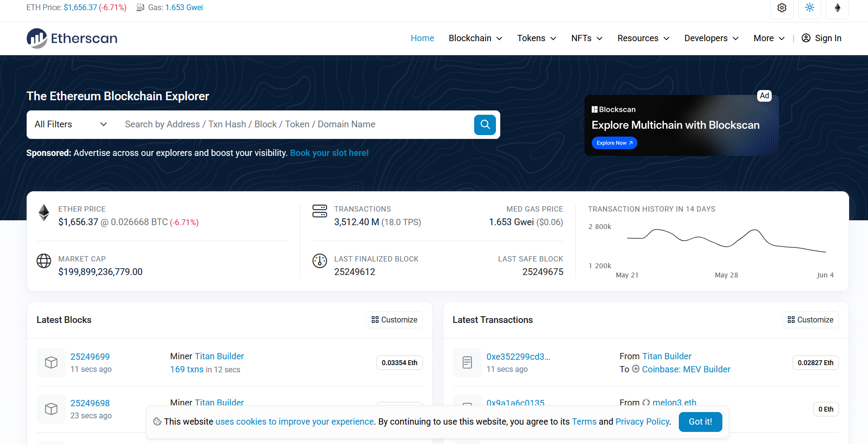Click the cube icon for block 25249698
Viewport: 868px width, 444px height.
point(51,409)
